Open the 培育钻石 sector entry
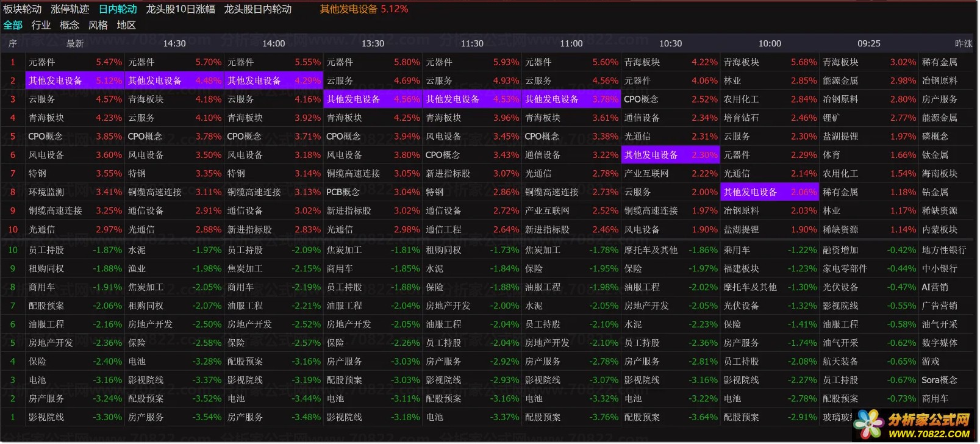 (x=741, y=118)
